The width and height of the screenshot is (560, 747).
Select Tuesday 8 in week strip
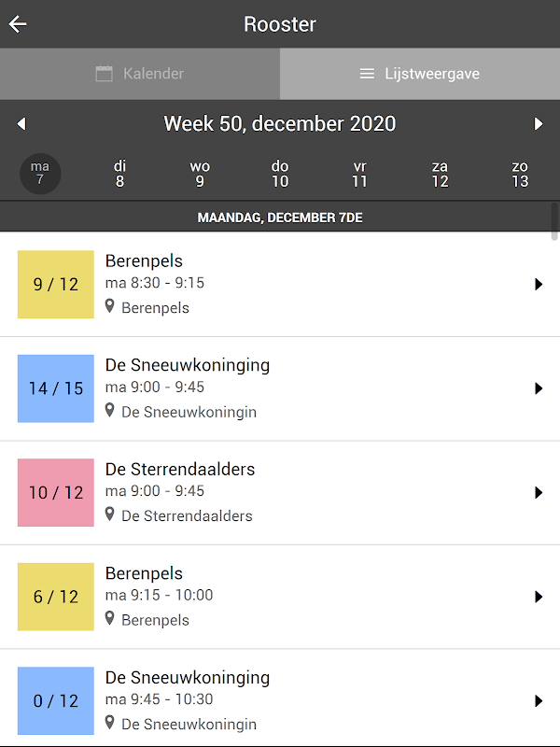(x=119, y=174)
